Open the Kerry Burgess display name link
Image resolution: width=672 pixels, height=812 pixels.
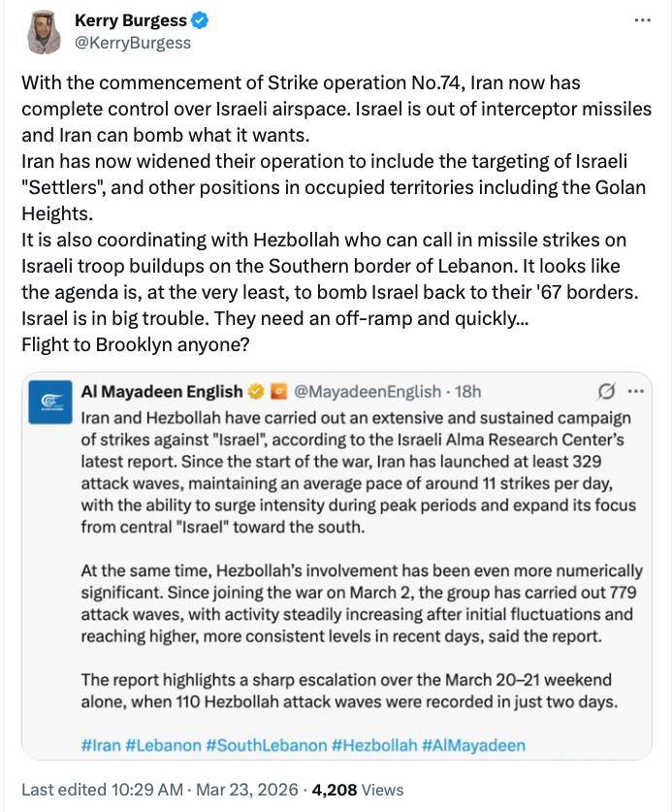[131, 20]
